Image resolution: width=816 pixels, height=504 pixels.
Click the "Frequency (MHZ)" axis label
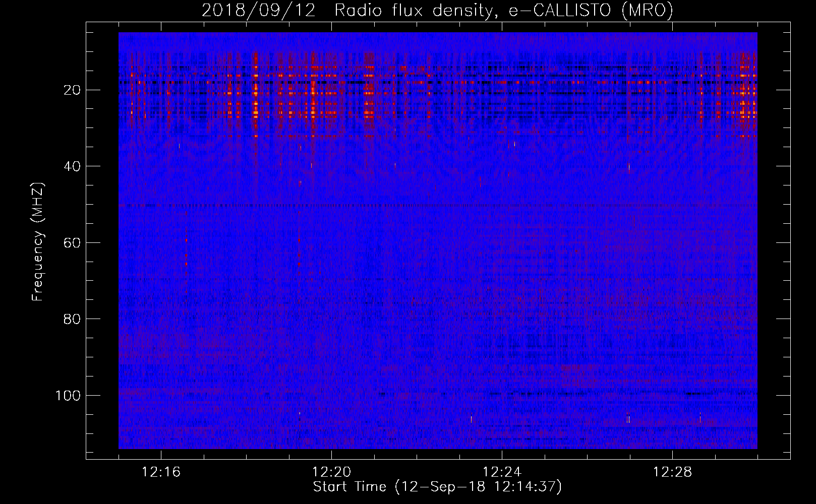click(x=38, y=241)
